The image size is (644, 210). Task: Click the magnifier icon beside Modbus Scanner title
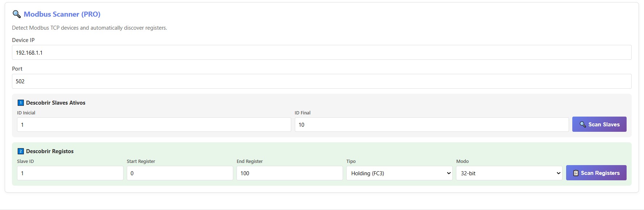(x=17, y=14)
